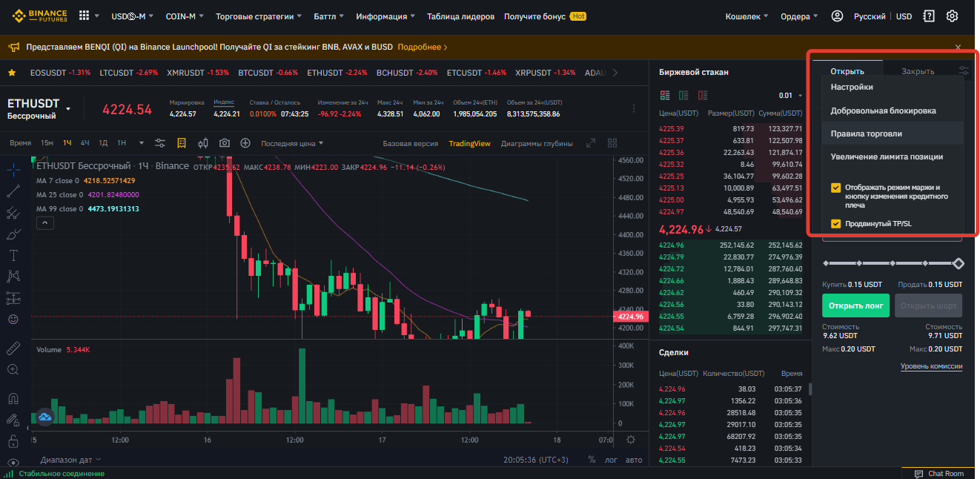This screenshot has width=980, height=479.
Task: Change the candlestick chart type
Action: click(x=203, y=143)
